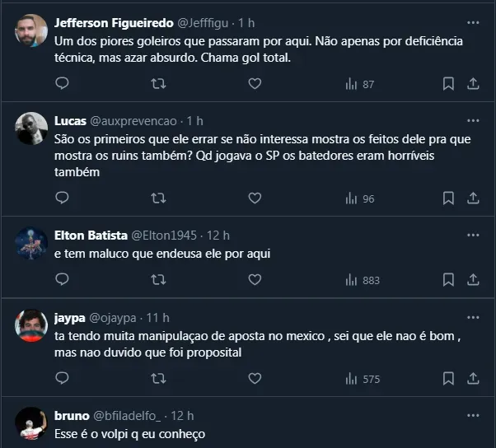Screen dimensions: 496x448
Task: Click Jefferson Figueiredo's profile avatar
Action: [31, 30]
